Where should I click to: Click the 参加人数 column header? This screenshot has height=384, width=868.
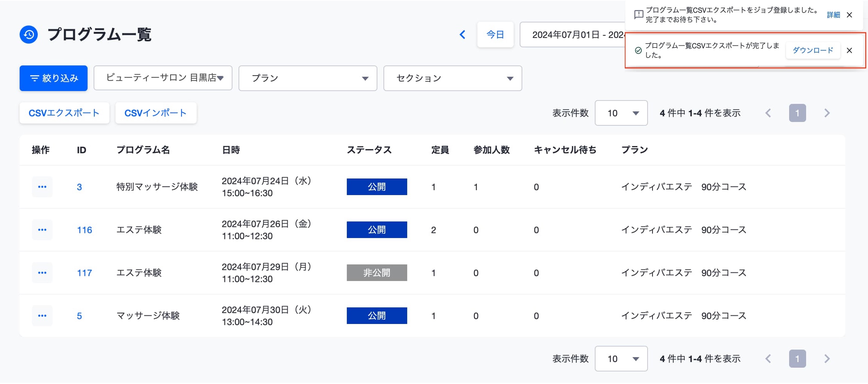coord(491,150)
